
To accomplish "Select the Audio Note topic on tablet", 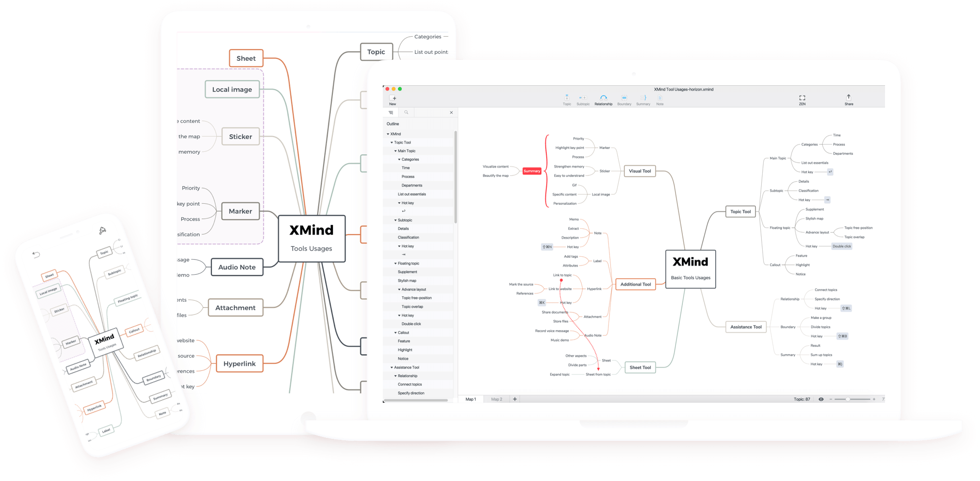I will click(237, 267).
